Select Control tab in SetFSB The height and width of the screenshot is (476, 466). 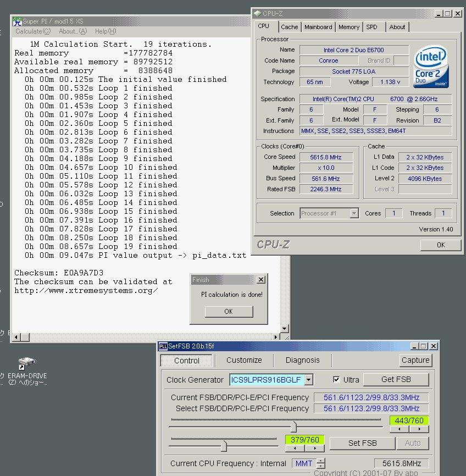tap(187, 361)
